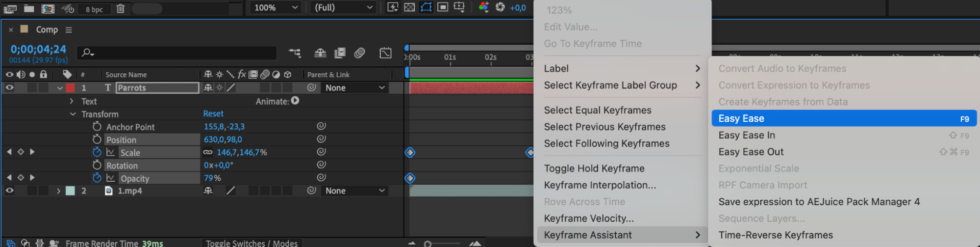
Task: Hide the Parrots text layer
Action: click(x=9, y=87)
